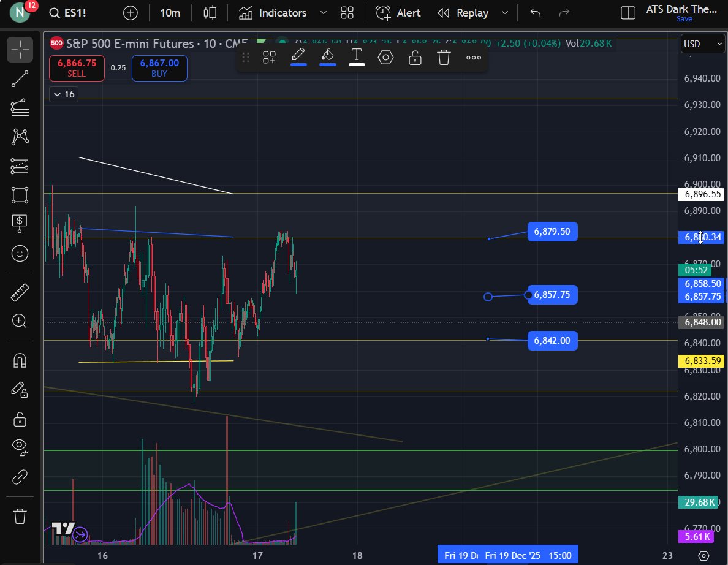This screenshot has height=565, width=728.
Task: Click the yellow 6,833.59 price tag
Action: (x=702, y=361)
